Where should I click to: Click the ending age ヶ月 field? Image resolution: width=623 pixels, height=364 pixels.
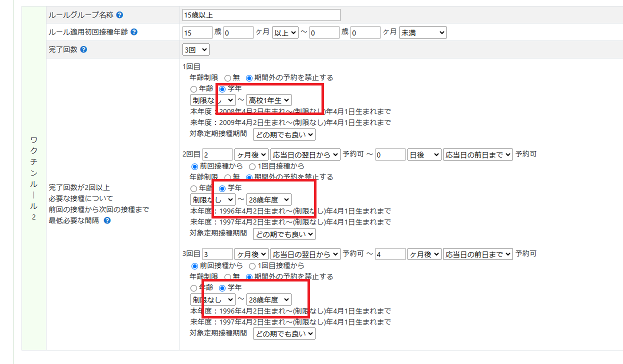point(365,32)
